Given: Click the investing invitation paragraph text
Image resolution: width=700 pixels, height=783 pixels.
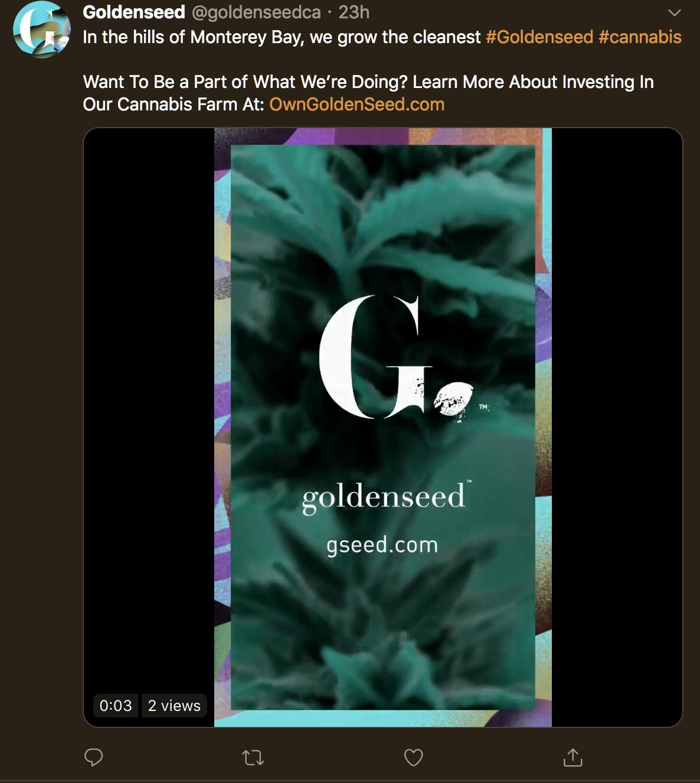Looking at the screenshot, I should [368, 93].
